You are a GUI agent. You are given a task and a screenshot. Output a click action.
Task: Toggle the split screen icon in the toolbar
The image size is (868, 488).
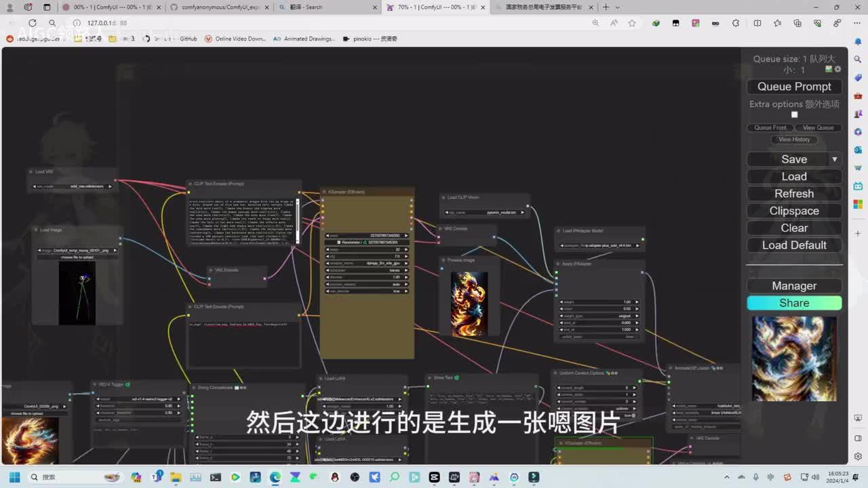click(757, 23)
